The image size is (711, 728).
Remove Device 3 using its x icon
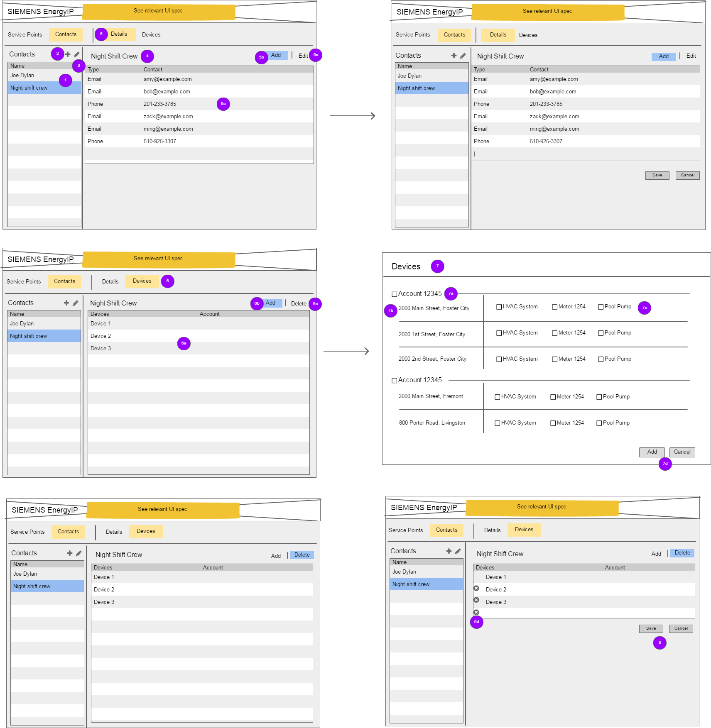[476, 600]
